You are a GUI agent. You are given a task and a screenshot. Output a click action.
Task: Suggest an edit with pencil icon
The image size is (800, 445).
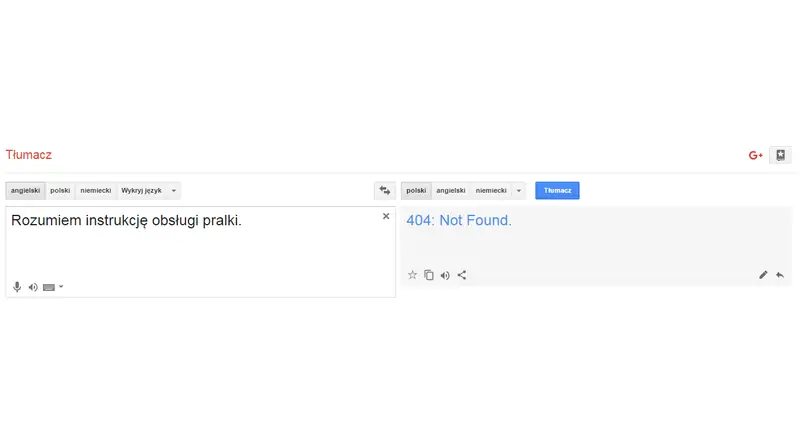point(763,275)
